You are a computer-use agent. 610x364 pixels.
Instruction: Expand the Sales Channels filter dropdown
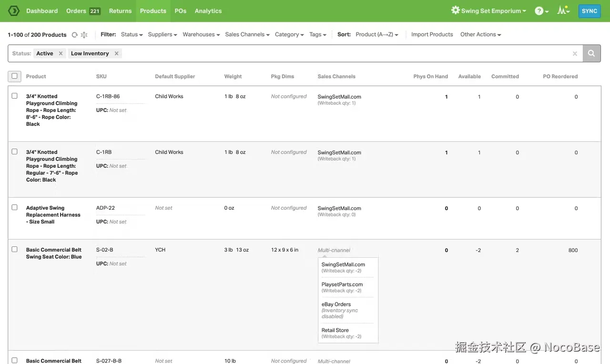pyautogui.click(x=247, y=34)
